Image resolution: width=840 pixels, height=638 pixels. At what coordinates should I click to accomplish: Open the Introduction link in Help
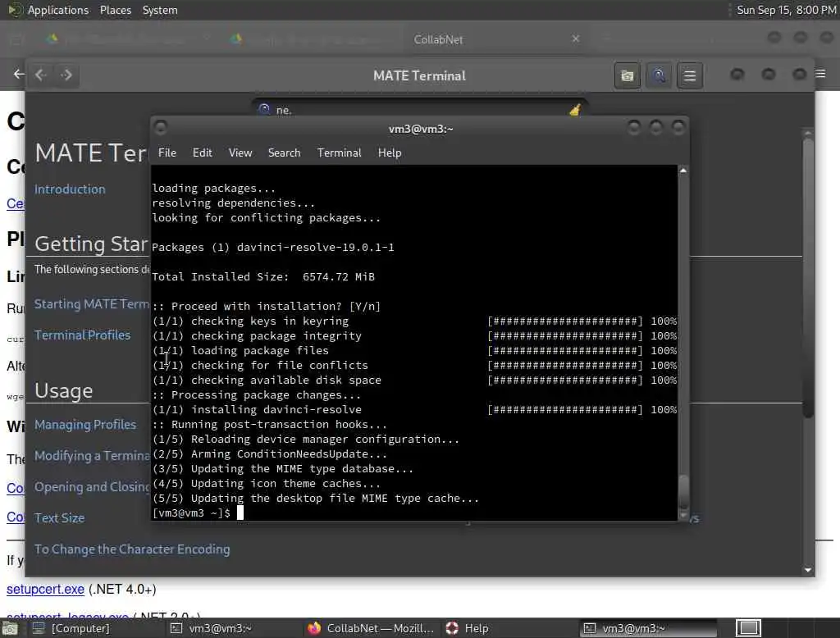click(x=70, y=189)
